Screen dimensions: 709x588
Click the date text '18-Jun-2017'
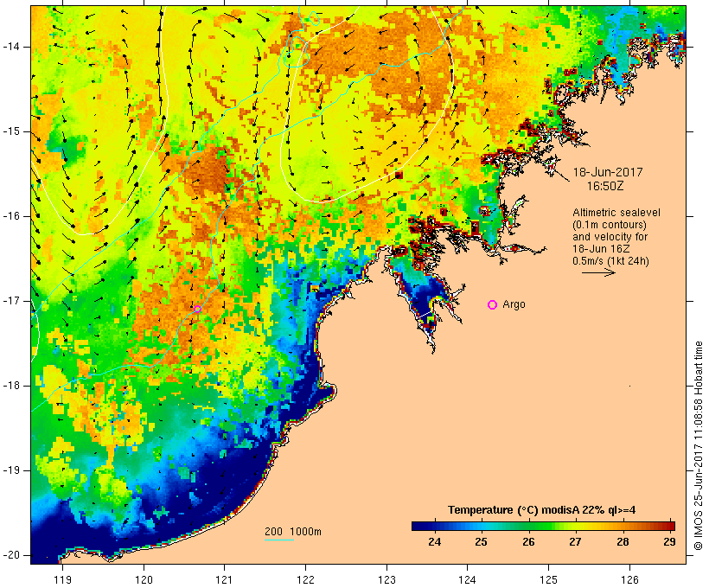pos(608,172)
